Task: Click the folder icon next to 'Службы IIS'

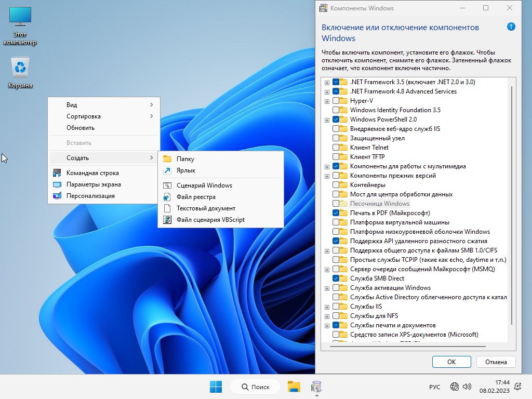Action: click(344, 307)
